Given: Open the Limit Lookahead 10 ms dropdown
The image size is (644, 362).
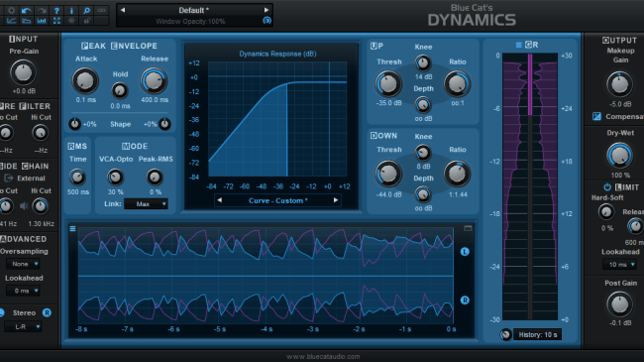Looking at the screenshot, I should click(620, 265).
